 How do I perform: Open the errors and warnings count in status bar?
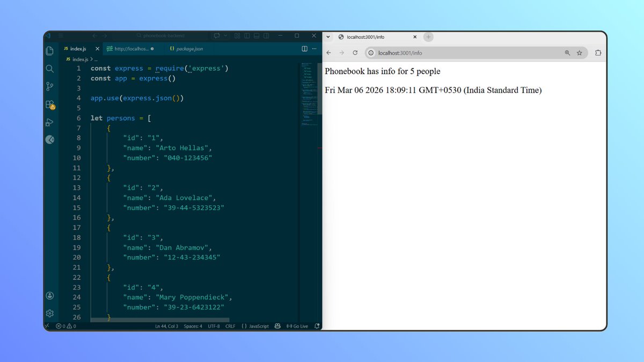point(66,326)
